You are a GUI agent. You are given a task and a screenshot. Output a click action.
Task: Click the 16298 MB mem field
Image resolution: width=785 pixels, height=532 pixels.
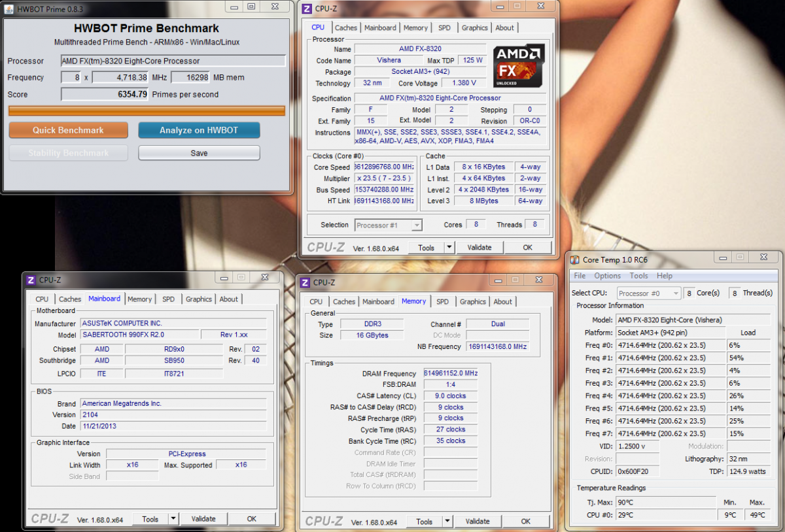[x=190, y=77]
